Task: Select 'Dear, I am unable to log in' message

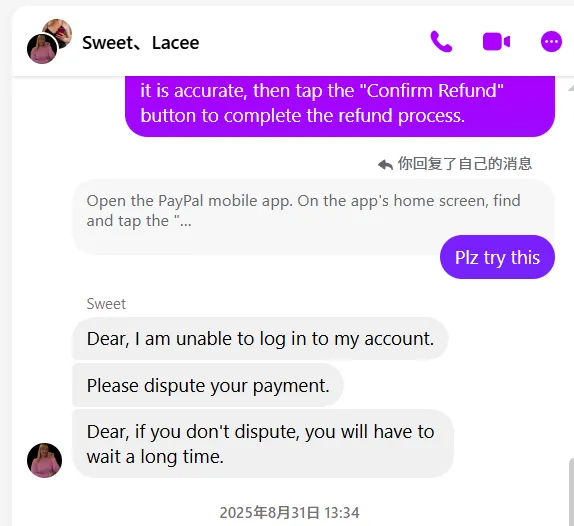Action: pos(260,339)
